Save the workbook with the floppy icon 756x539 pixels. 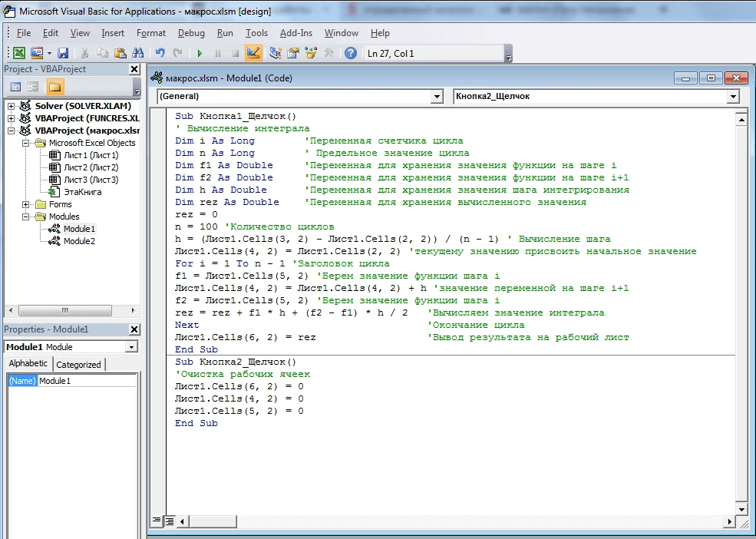click(63, 53)
